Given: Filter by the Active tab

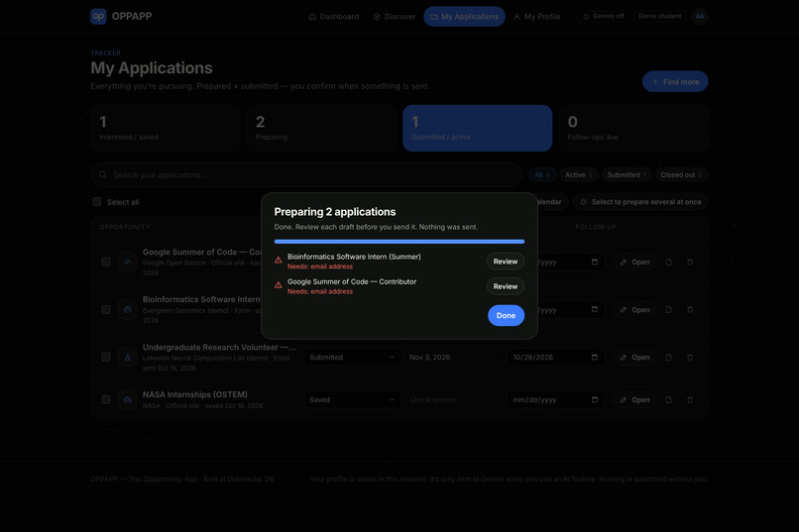Looking at the screenshot, I should 579,174.
